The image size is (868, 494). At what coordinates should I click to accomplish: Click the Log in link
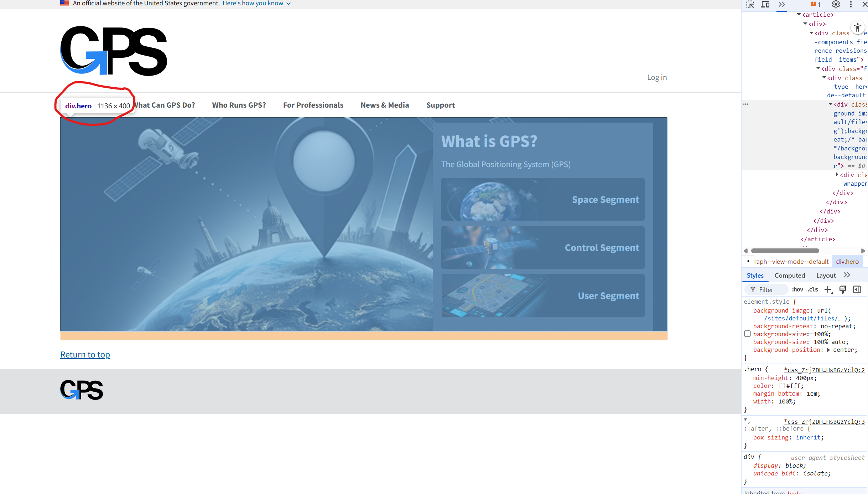(657, 77)
